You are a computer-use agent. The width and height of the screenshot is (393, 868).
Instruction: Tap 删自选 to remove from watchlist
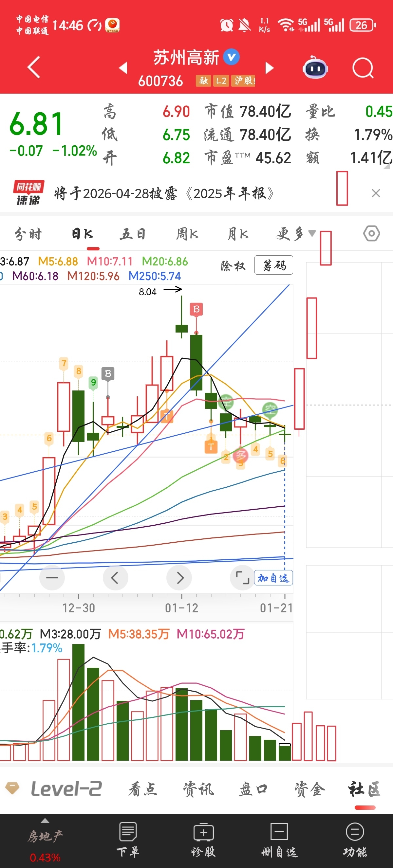279,840
